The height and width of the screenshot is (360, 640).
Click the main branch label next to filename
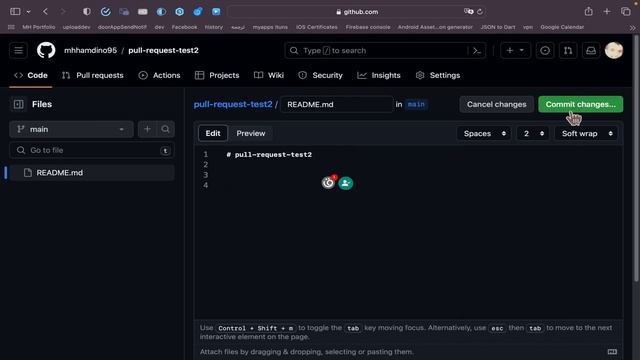(x=416, y=104)
